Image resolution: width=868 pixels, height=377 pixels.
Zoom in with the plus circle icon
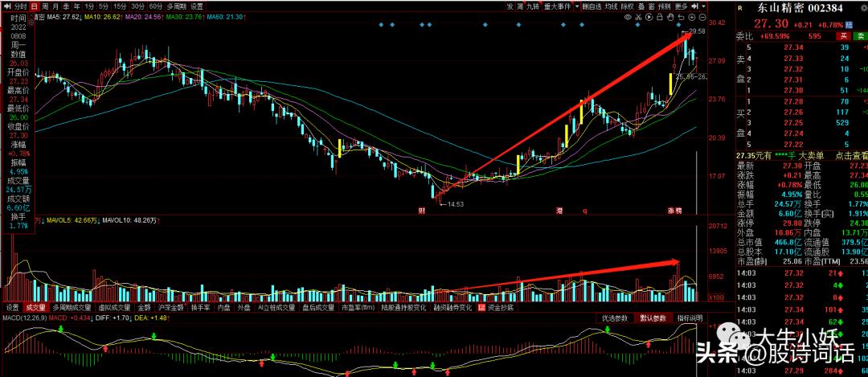[691, 17]
